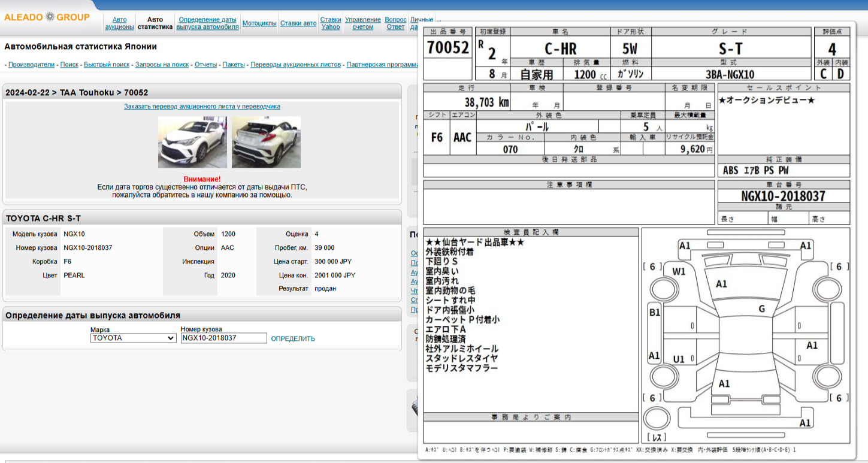
Task: Click model code 3BA-NGX10 on sheet
Action: coord(730,74)
